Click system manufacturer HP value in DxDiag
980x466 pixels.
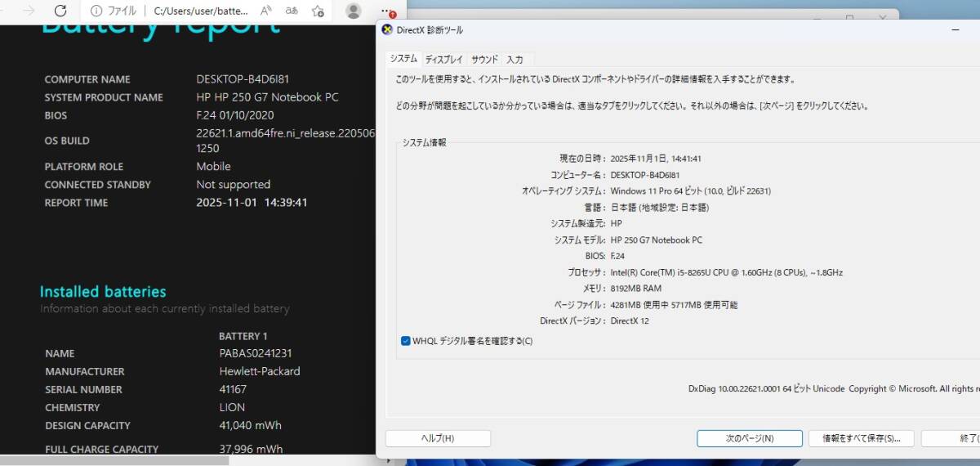point(616,223)
